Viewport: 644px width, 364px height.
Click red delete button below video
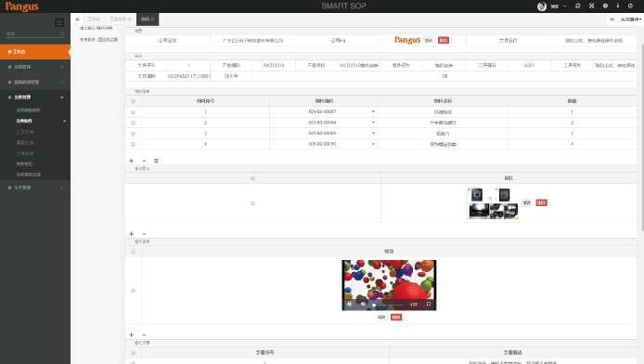(396, 318)
